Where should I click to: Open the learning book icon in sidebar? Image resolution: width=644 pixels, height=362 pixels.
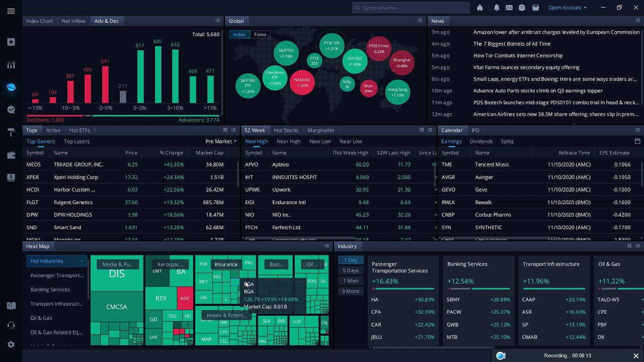(x=11, y=306)
